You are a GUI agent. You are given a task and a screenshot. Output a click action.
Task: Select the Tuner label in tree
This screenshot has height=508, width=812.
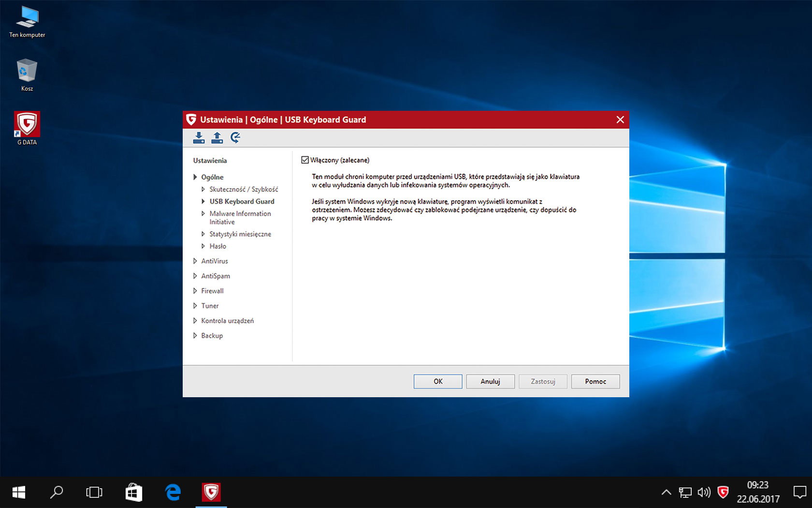coord(210,306)
